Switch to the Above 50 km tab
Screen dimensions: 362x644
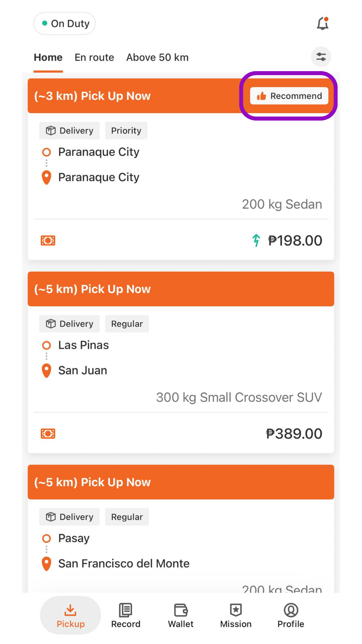[x=157, y=57]
